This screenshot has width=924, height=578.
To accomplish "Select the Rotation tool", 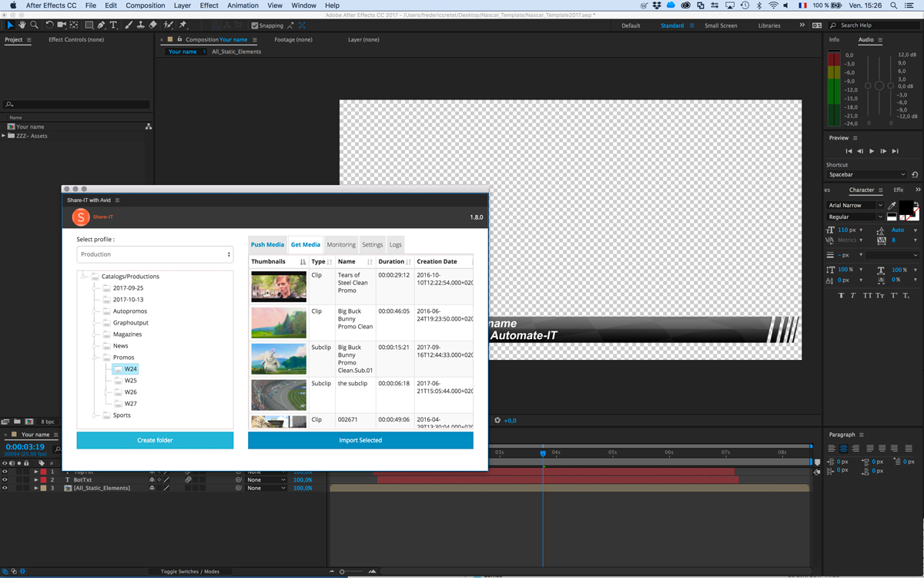I will click(x=50, y=25).
